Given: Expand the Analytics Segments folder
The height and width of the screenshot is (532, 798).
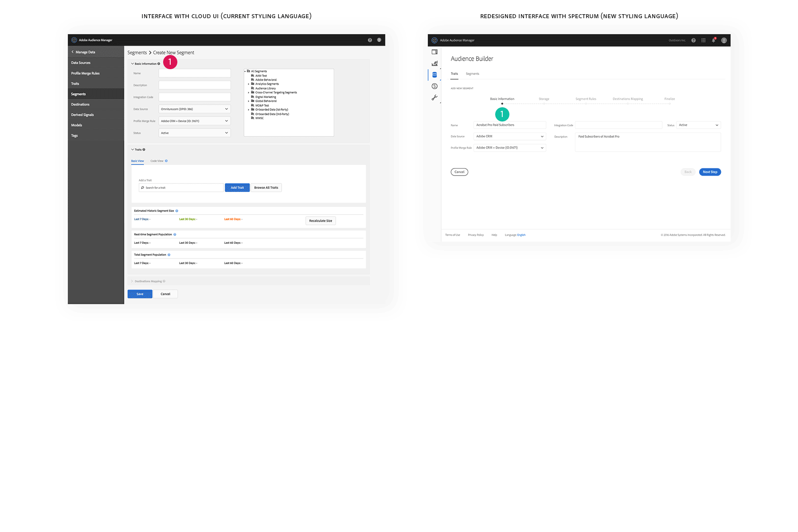Looking at the screenshot, I should (x=249, y=84).
